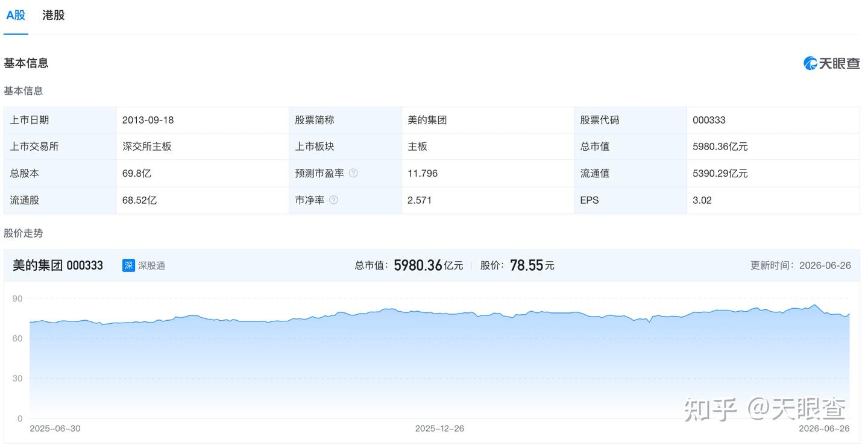The width and height of the screenshot is (868, 445).
Task: Click the 股票代码 label cell
Action: tap(631, 120)
